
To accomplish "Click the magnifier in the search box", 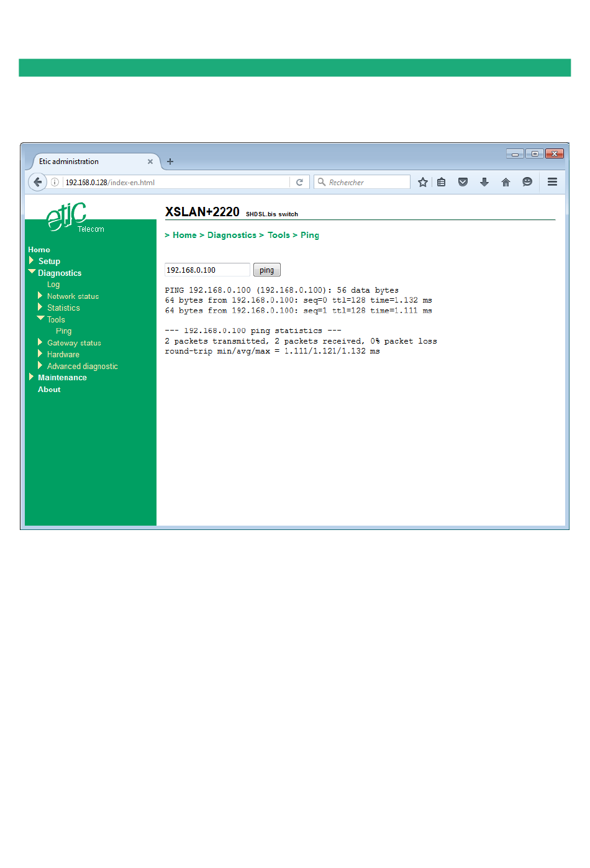I will [x=322, y=182].
